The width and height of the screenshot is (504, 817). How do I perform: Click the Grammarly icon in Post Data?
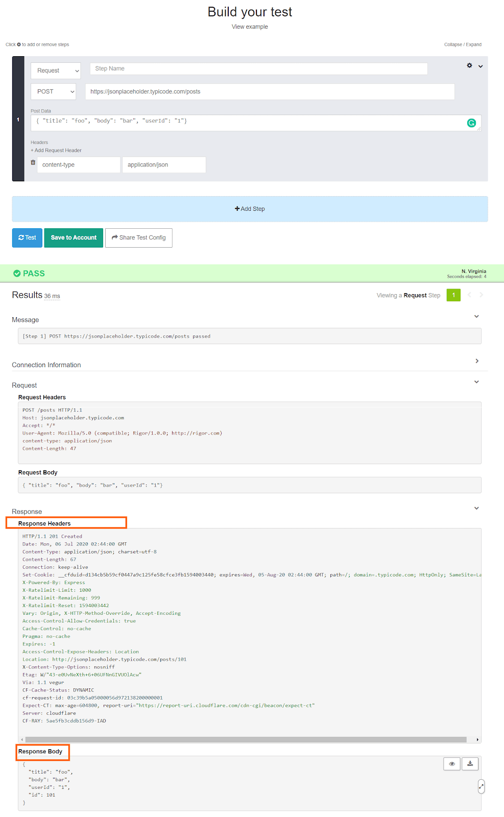tap(471, 123)
